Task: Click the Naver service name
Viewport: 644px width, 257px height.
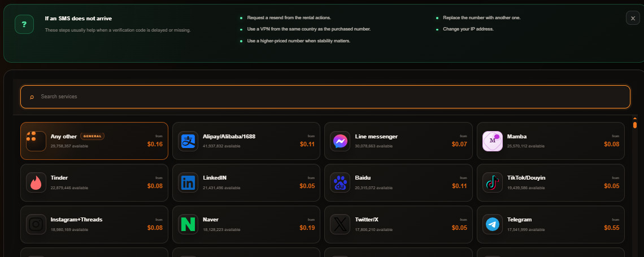Action: [x=211, y=220]
